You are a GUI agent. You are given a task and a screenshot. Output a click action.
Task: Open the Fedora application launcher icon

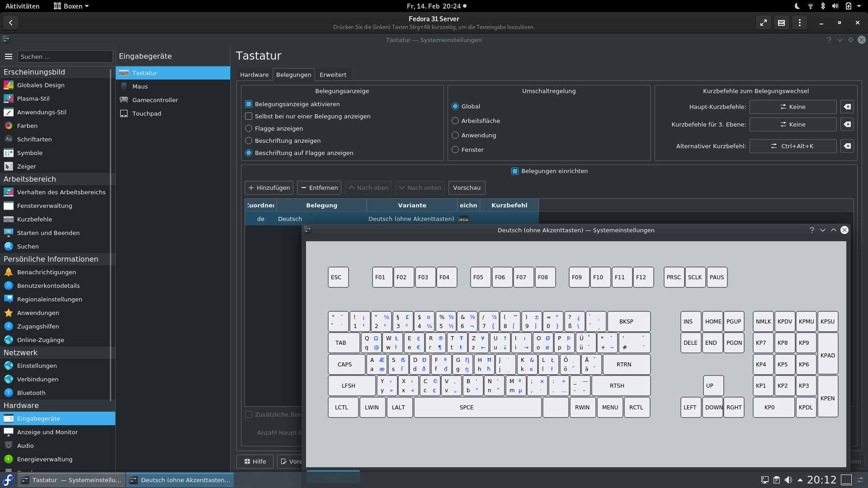[9, 480]
